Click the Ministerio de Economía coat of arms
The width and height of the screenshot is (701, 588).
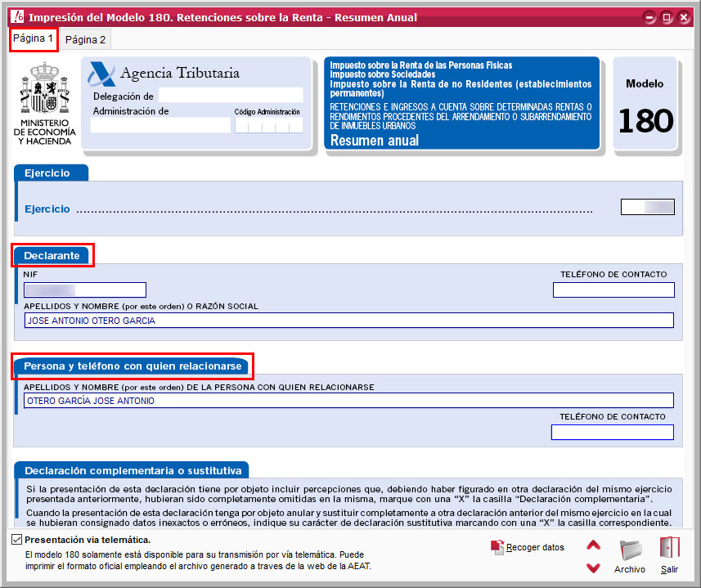[45, 88]
